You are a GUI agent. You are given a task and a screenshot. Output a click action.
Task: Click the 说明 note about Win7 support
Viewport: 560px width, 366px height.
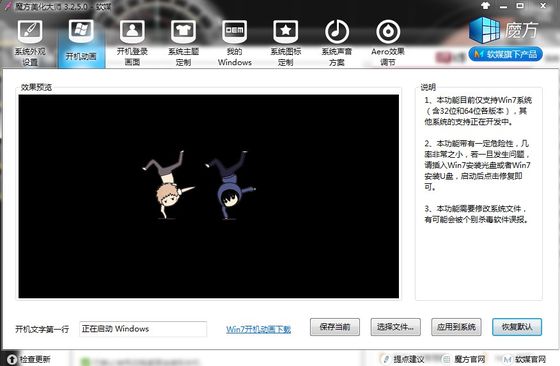pos(478,111)
